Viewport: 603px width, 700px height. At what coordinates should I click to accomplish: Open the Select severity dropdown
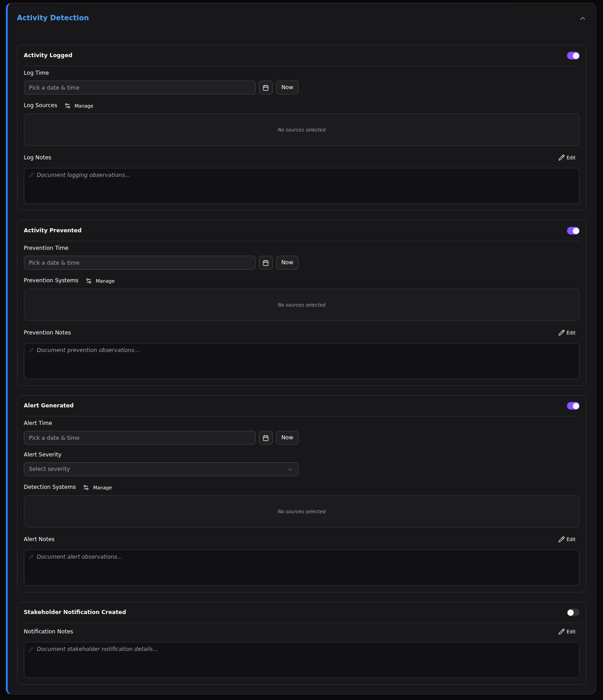pyautogui.click(x=161, y=469)
